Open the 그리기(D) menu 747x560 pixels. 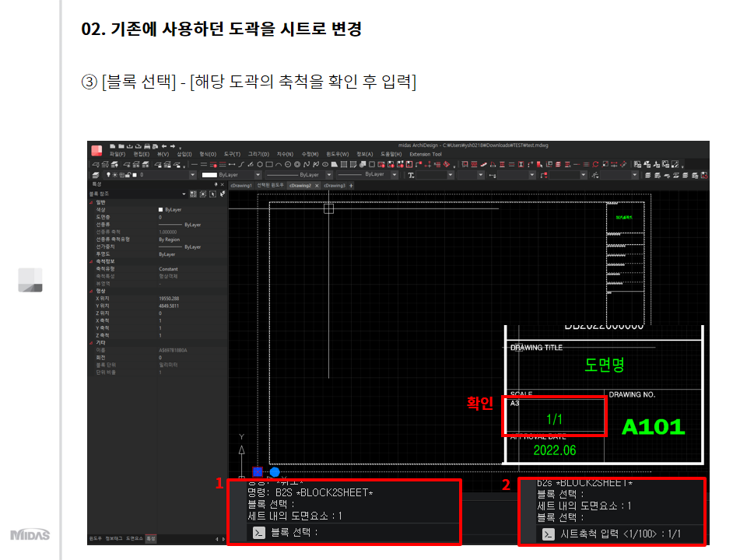click(x=258, y=154)
